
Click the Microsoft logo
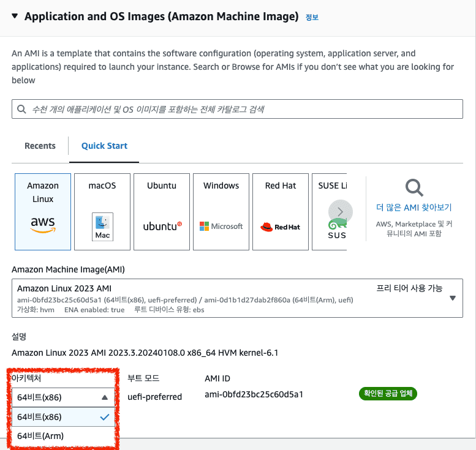click(221, 227)
